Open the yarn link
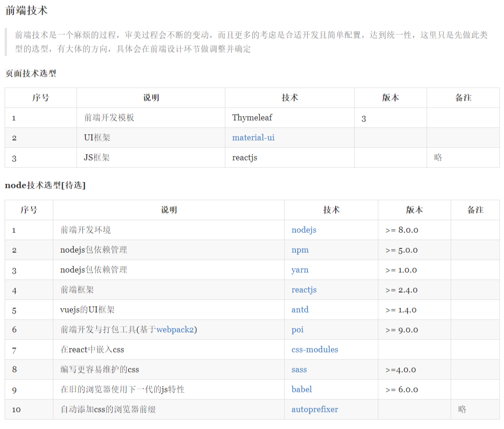504x429 pixels. (x=300, y=270)
